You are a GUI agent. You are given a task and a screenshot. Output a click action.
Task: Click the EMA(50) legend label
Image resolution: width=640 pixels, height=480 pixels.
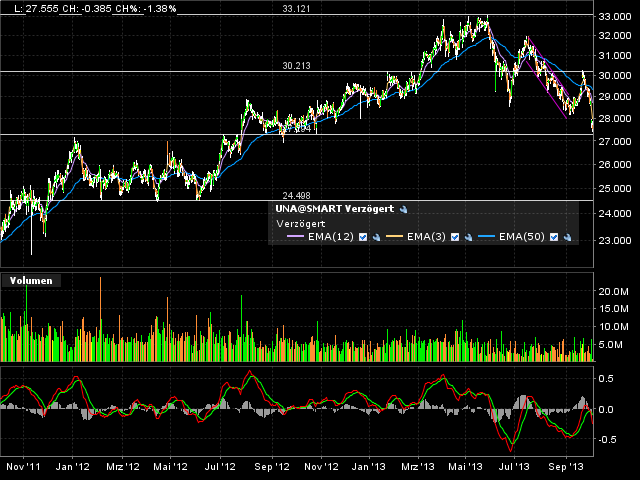pyautogui.click(x=522, y=237)
